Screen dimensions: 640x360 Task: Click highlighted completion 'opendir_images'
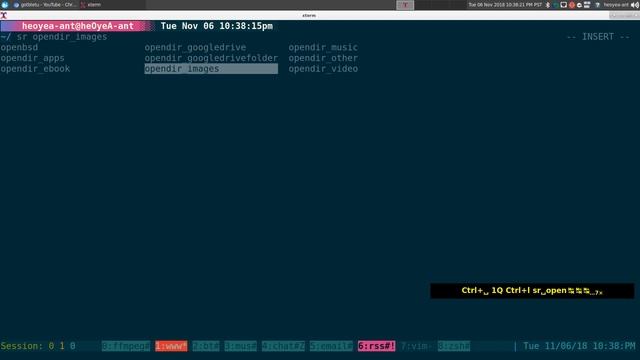tap(211, 69)
